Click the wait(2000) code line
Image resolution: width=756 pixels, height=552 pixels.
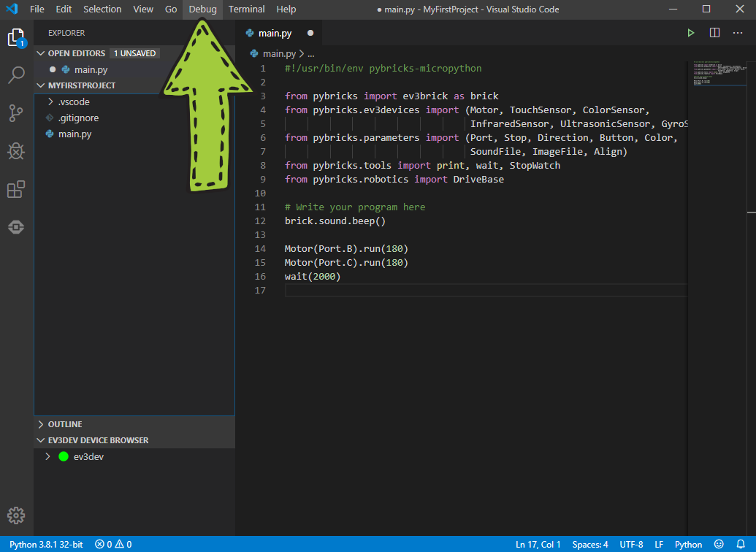pos(313,276)
